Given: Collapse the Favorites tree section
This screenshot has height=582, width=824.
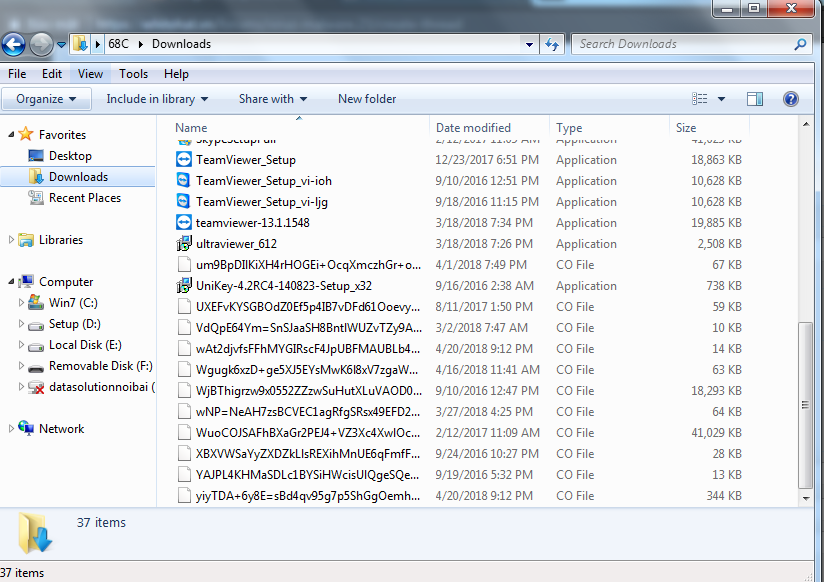Looking at the screenshot, I should coord(11,135).
